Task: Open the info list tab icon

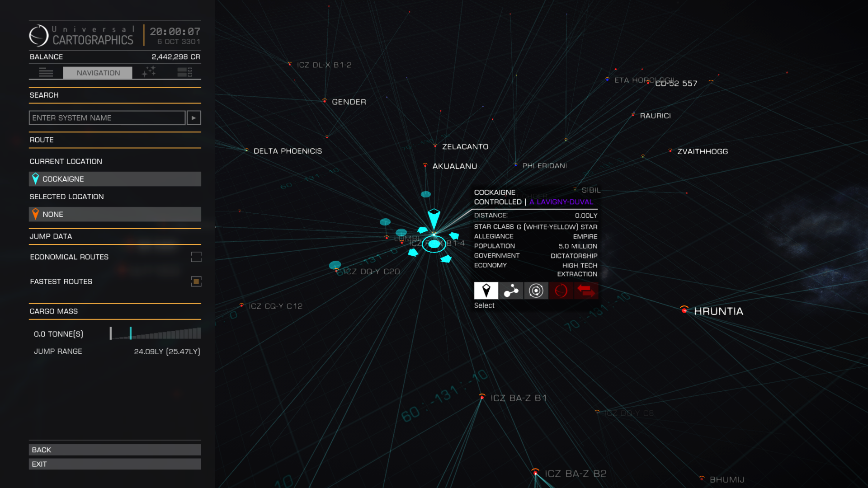Action: click(x=46, y=72)
